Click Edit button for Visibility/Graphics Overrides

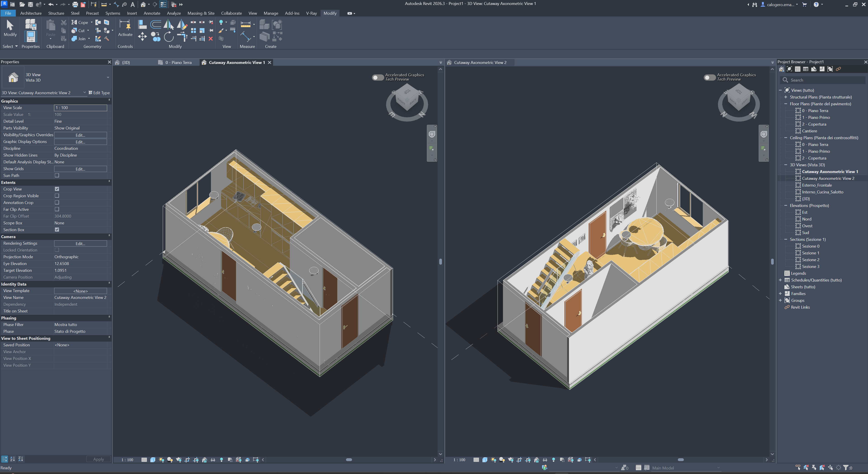[80, 135]
